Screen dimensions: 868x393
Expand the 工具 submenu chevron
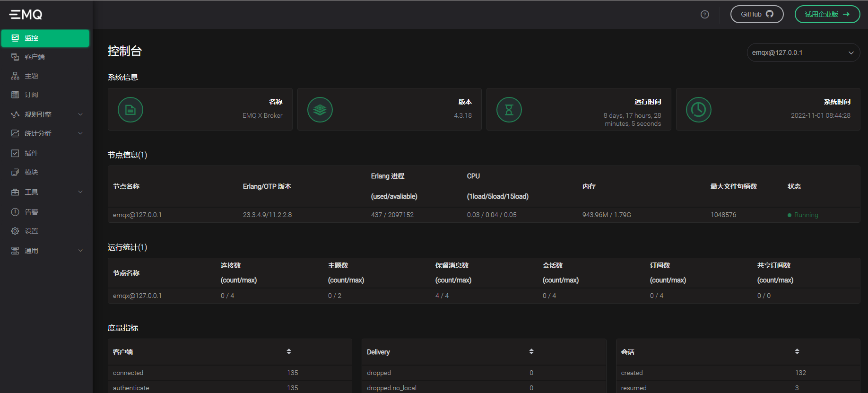click(80, 192)
